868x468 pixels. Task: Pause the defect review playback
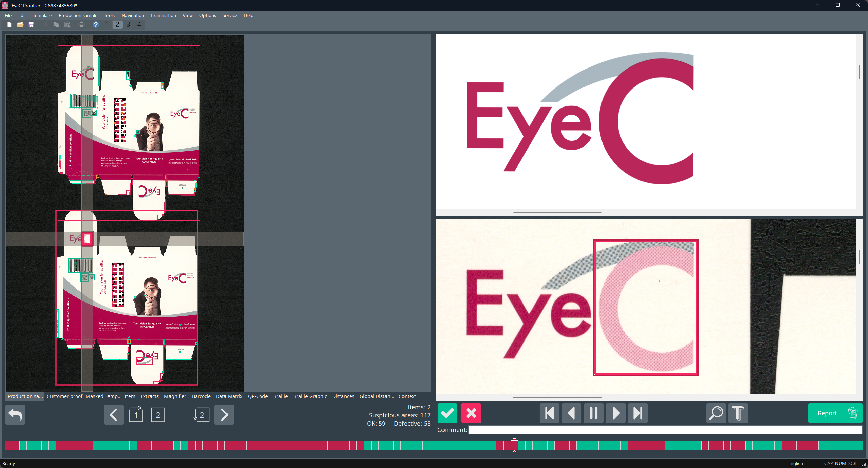594,413
